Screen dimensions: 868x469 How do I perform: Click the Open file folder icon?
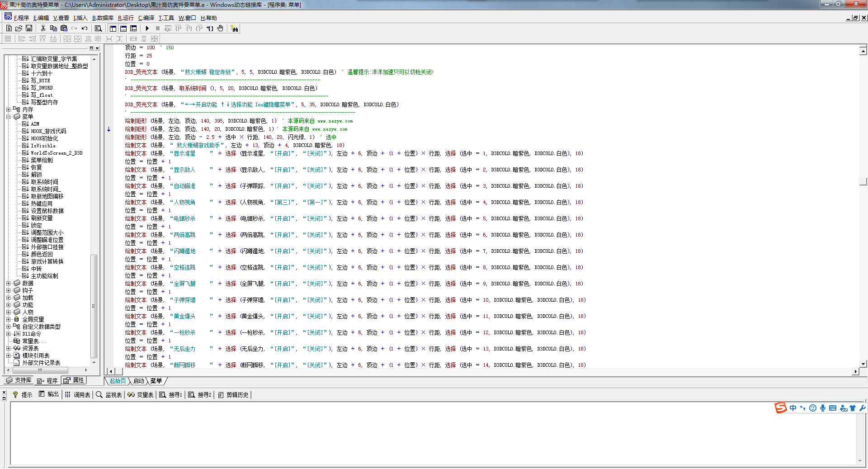point(19,28)
